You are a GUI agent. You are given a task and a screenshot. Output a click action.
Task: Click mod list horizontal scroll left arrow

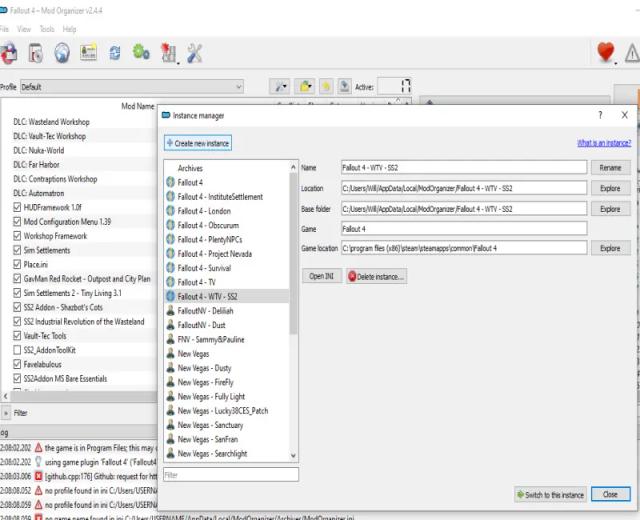(5, 396)
